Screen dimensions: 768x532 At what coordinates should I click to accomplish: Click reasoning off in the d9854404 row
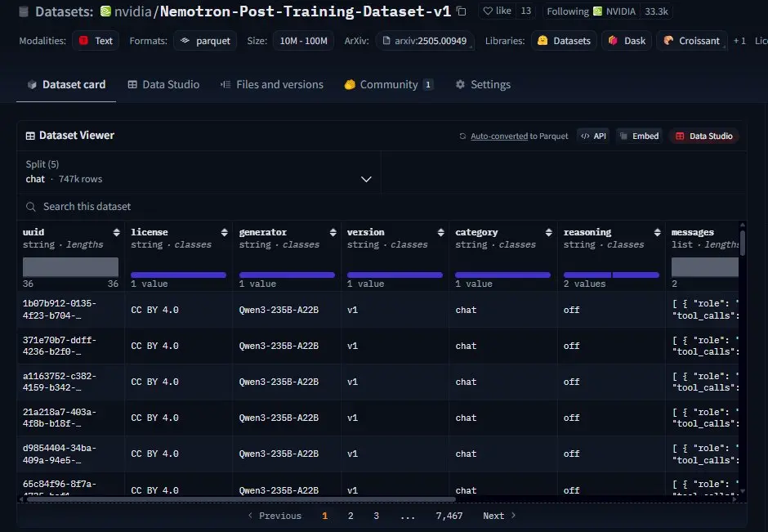(x=571, y=454)
